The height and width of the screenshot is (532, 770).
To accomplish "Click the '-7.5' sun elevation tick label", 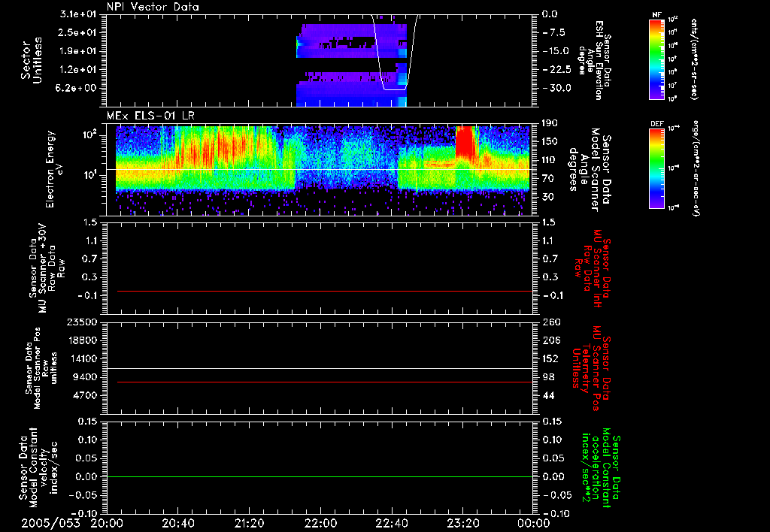I will [554, 32].
